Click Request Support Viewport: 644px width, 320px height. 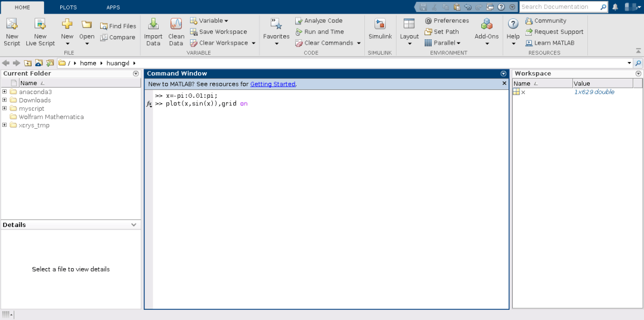[554, 32]
